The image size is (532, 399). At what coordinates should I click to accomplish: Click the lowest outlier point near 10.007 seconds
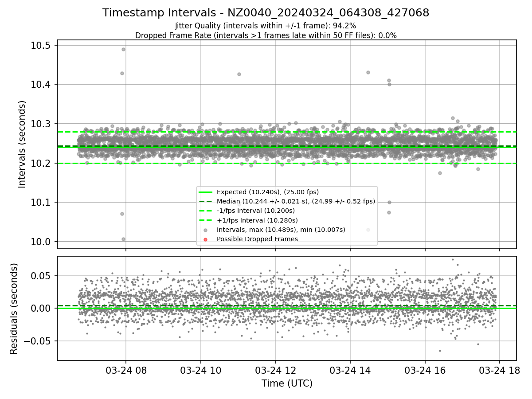(123, 239)
